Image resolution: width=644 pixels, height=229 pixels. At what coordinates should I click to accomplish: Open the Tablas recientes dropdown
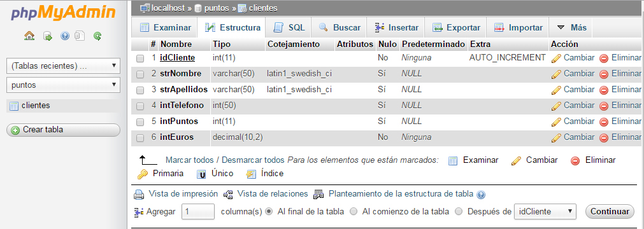pyautogui.click(x=64, y=66)
